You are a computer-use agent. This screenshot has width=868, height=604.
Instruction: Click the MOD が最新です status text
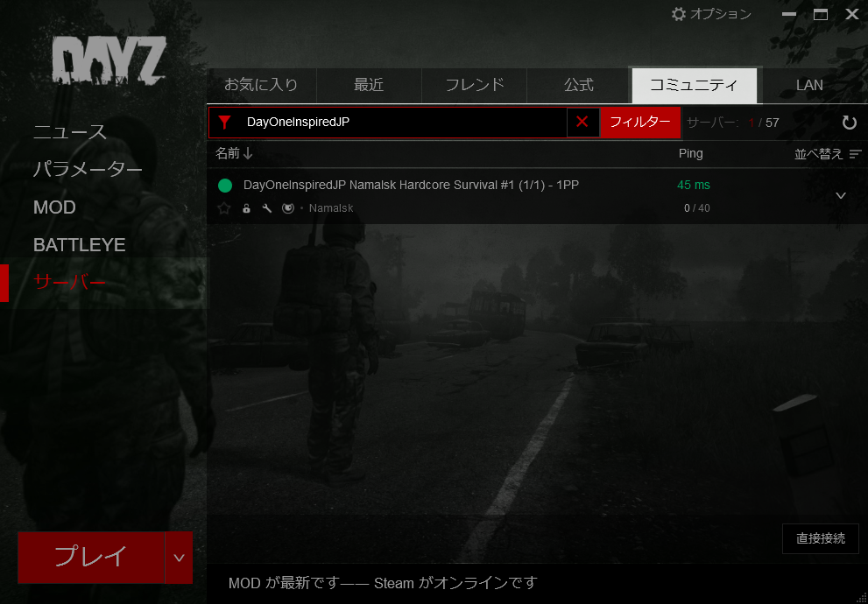(383, 583)
